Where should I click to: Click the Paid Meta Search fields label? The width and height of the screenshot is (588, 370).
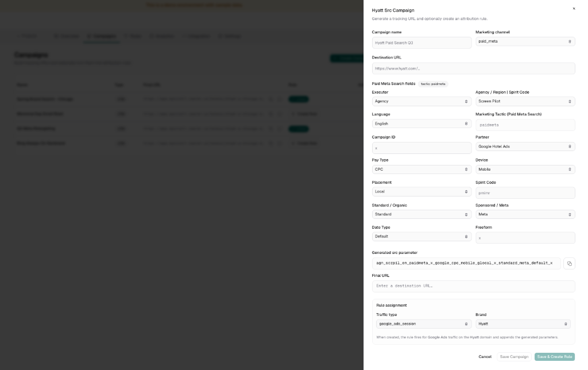coord(393,84)
